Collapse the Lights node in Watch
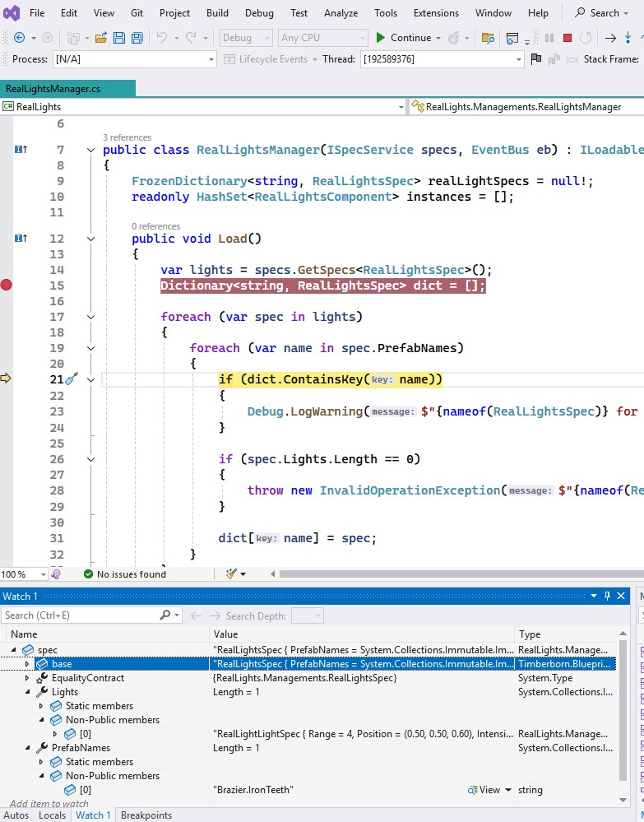Image resolution: width=644 pixels, height=822 pixels. click(27, 692)
